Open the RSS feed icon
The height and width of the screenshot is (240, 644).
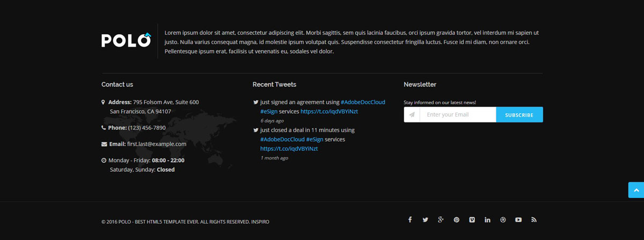click(x=534, y=220)
